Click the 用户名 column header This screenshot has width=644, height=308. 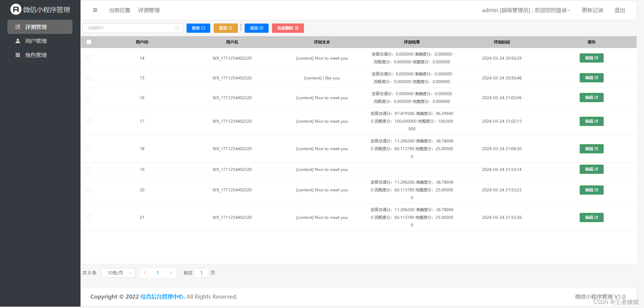(232, 42)
